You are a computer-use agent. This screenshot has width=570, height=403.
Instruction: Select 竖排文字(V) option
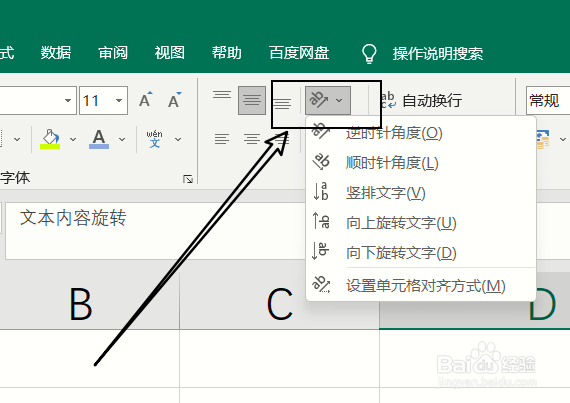[421, 192]
